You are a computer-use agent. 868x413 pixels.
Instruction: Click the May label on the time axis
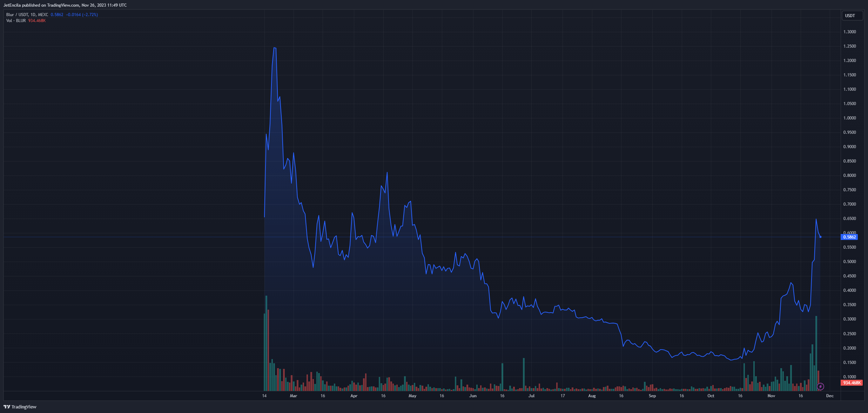pyautogui.click(x=412, y=396)
